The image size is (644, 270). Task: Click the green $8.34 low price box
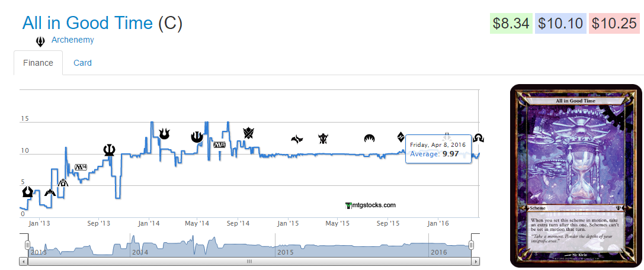point(511,24)
